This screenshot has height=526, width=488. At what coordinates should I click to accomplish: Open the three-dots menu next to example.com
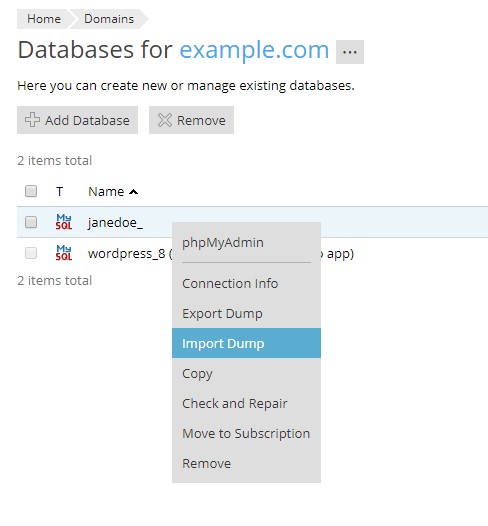click(x=350, y=52)
